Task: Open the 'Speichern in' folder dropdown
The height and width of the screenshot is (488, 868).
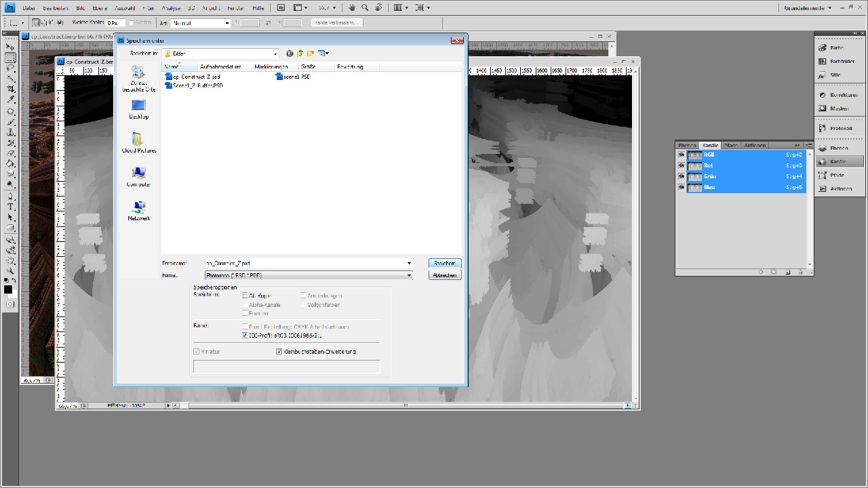Action: 275,54
